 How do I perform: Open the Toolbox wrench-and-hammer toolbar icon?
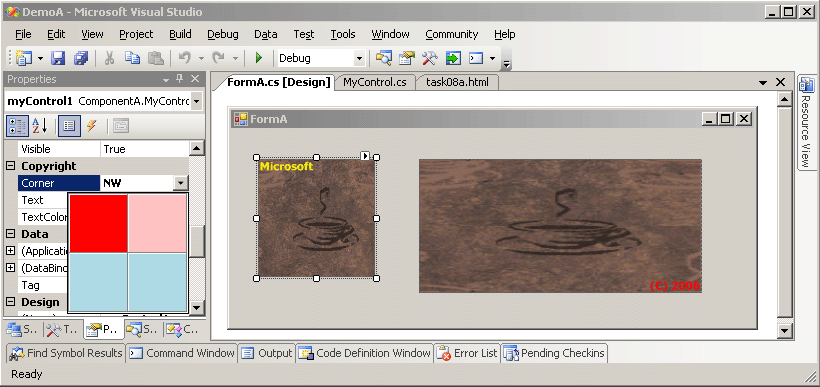point(429,58)
